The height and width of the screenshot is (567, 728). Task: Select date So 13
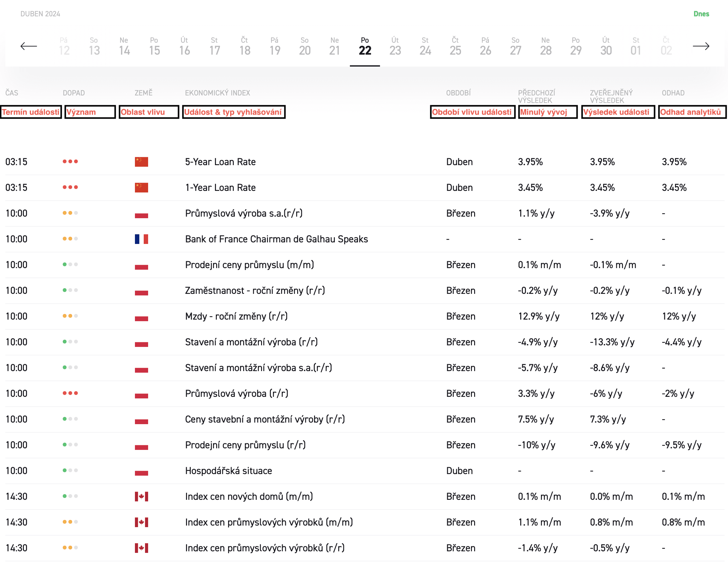(94, 47)
